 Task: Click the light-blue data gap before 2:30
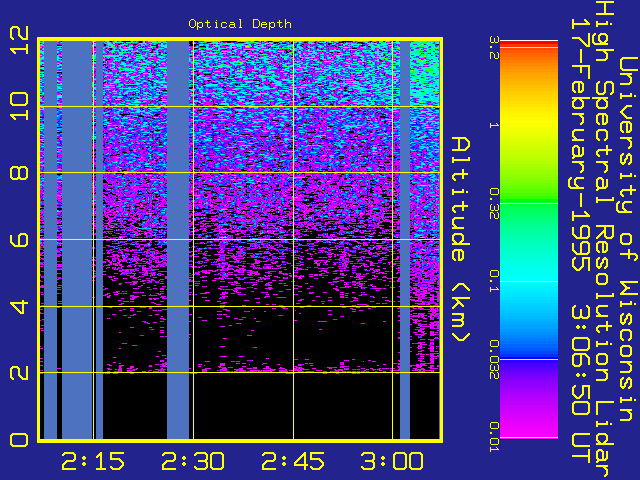point(178,240)
